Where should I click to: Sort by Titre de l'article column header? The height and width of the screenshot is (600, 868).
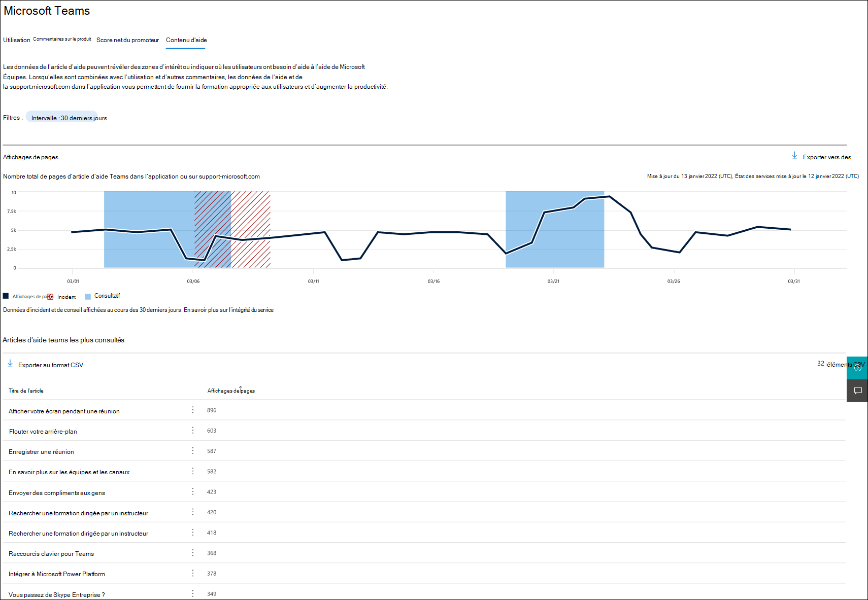pyautogui.click(x=26, y=391)
